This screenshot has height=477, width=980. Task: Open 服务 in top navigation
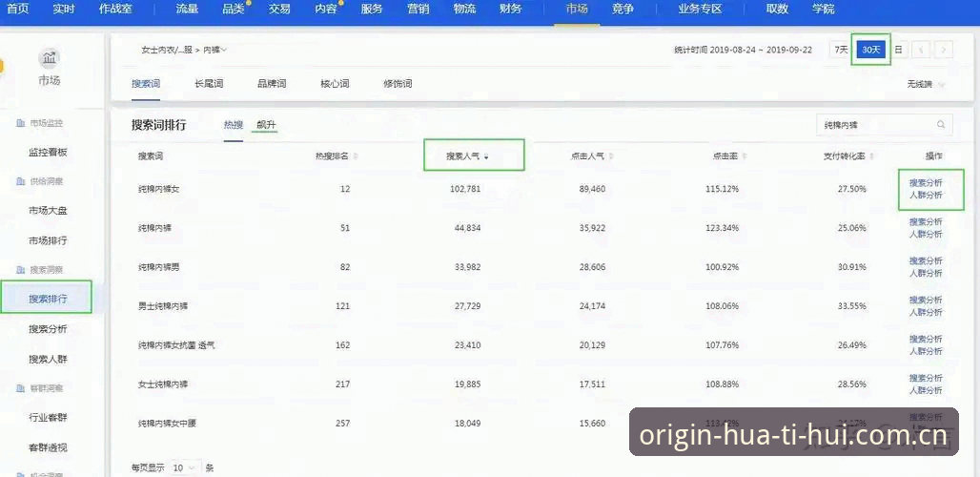coord(372,9)
